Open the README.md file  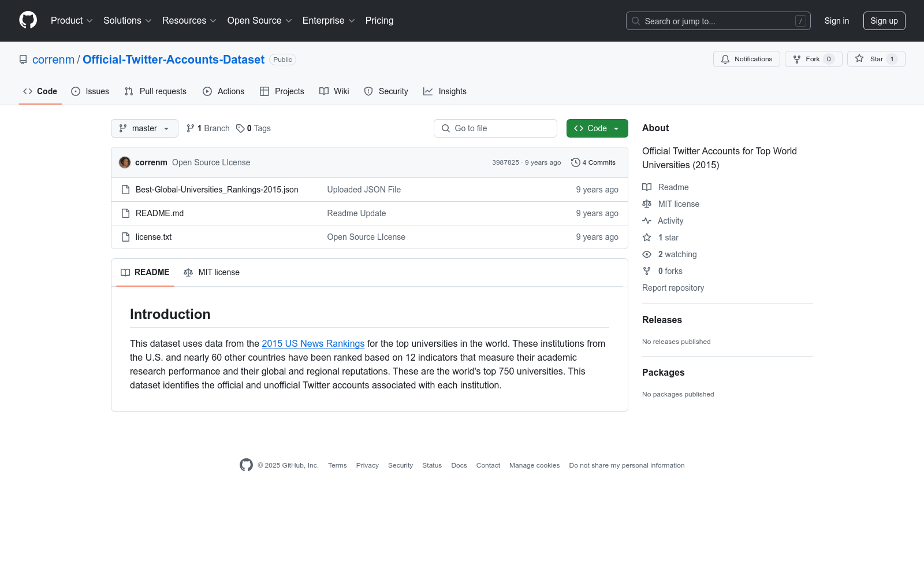pyautogui.click(x=159, y=213)
